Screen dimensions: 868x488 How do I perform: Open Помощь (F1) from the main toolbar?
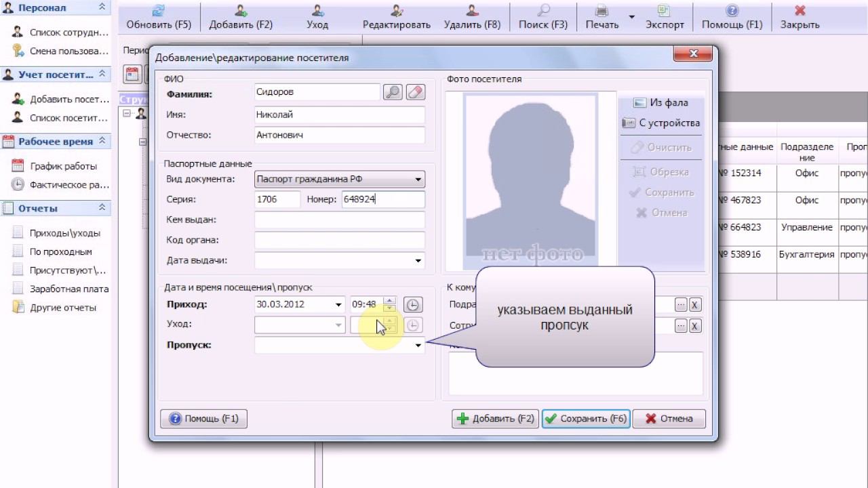732,10
